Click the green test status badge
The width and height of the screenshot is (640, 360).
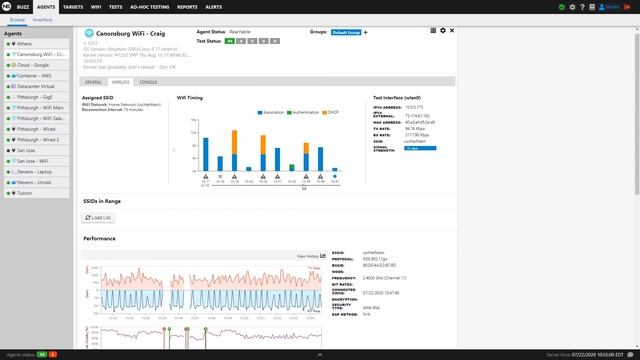229,41
